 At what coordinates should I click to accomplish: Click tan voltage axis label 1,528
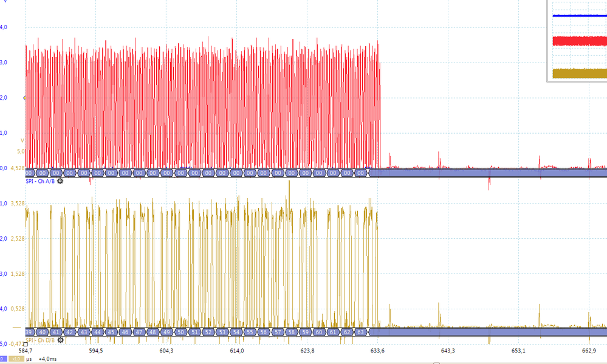click(x=18, y=274)
